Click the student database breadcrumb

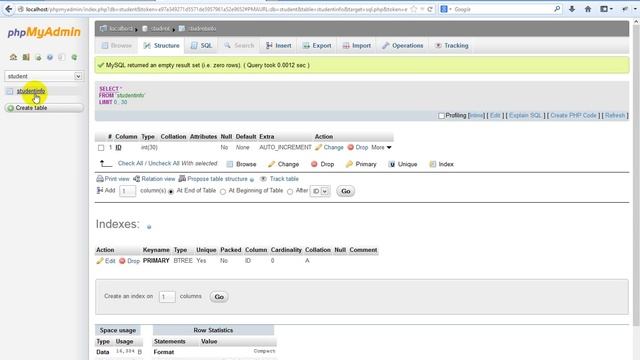click(x=160, y=29)
